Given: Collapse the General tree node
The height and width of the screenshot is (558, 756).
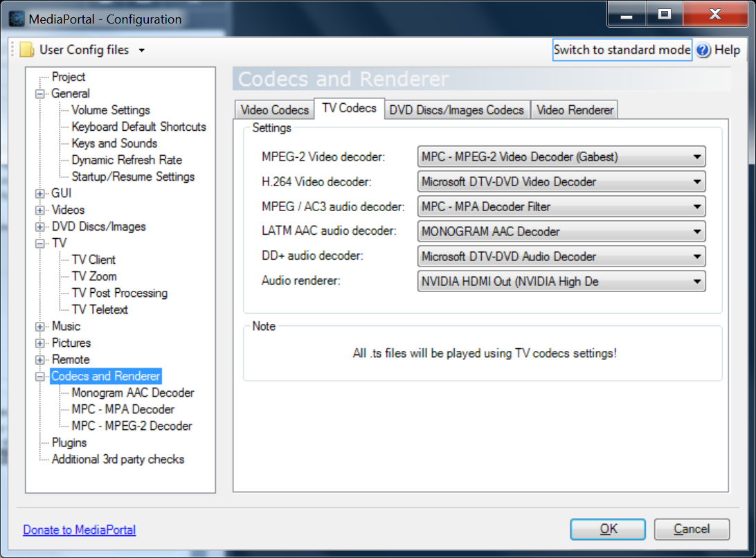Looking at the screenshot, I should (x=40, y=93).
